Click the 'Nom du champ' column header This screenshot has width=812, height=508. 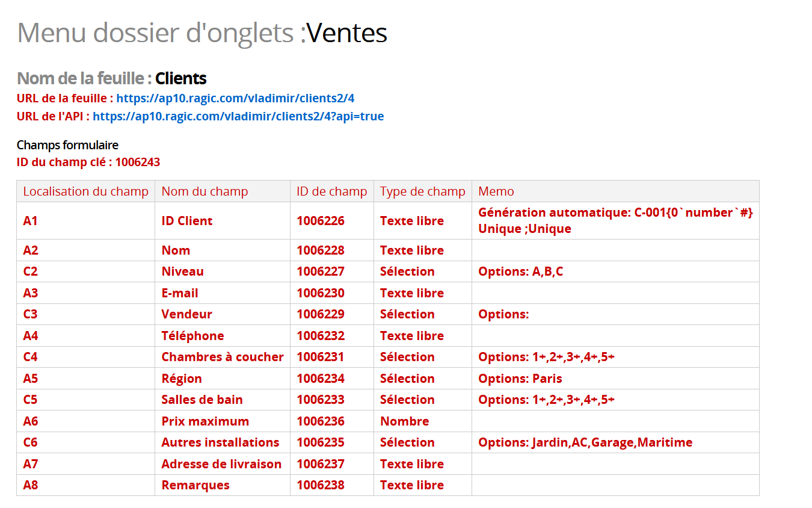pyautogui.click(x=223, y=191)
